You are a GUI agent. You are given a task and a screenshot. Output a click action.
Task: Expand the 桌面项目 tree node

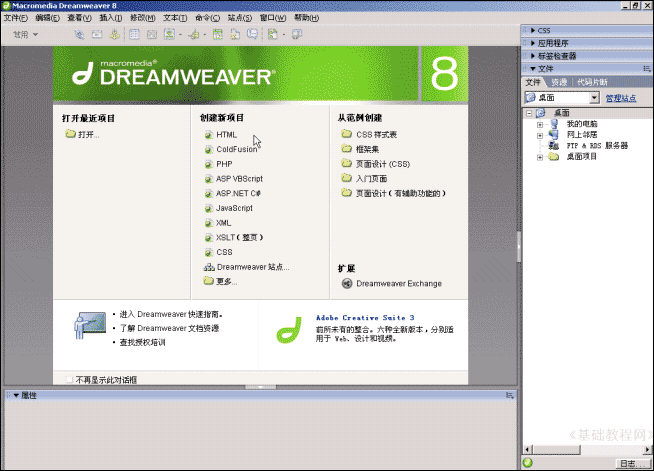540,157
